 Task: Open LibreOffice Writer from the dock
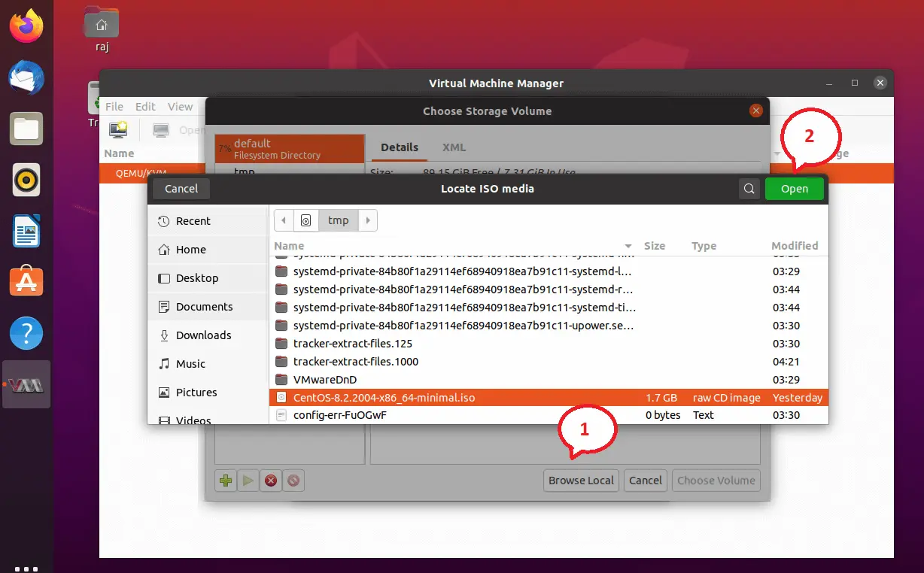tap(26, 232)
